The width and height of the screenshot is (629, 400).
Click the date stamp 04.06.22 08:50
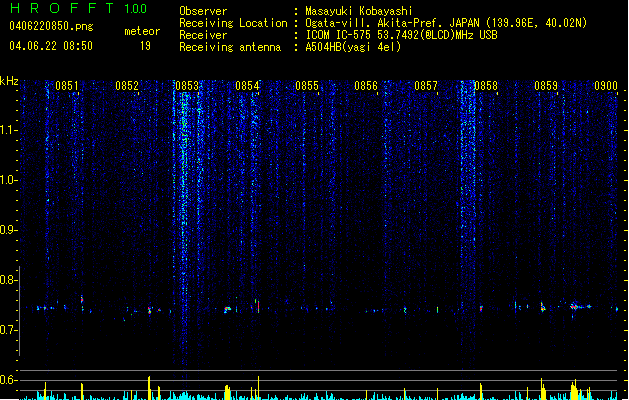pyautogui.click(x=51, y=46)
